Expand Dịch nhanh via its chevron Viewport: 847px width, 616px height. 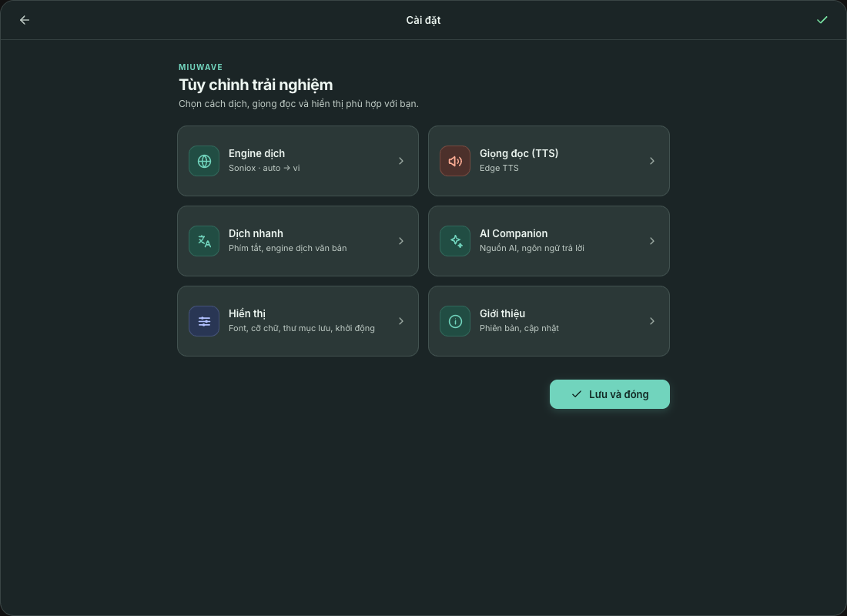(401, 241)
